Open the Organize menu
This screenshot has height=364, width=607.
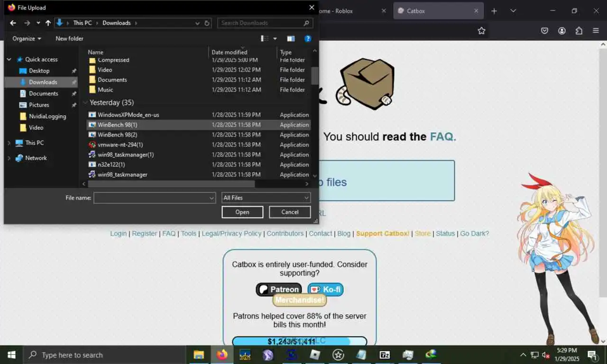click(x=27, y=38)
